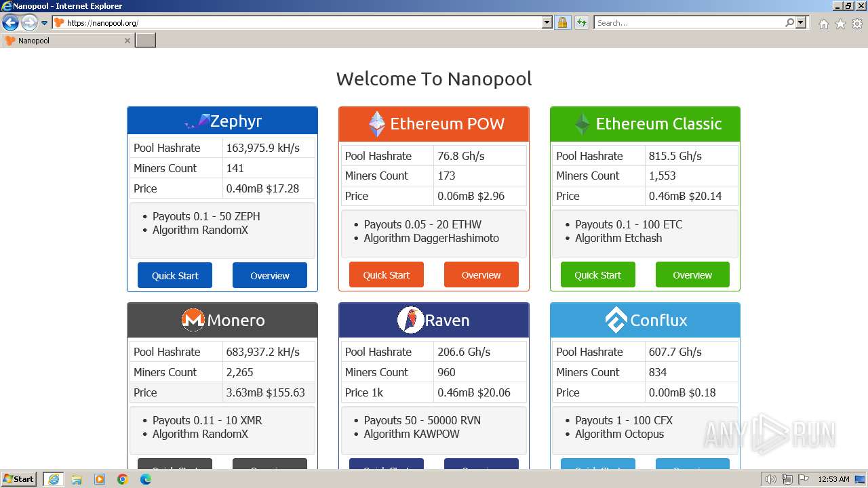Open Zephyr Overview
The width and height of the screenshot is (868, 488).
pyautogui.click(x=270, y=275)
